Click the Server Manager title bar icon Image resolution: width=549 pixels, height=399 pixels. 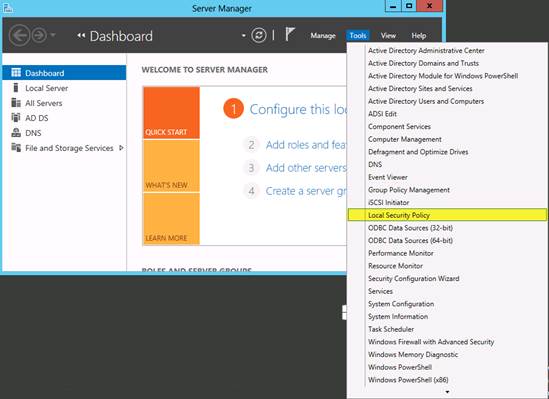point(8,7)
